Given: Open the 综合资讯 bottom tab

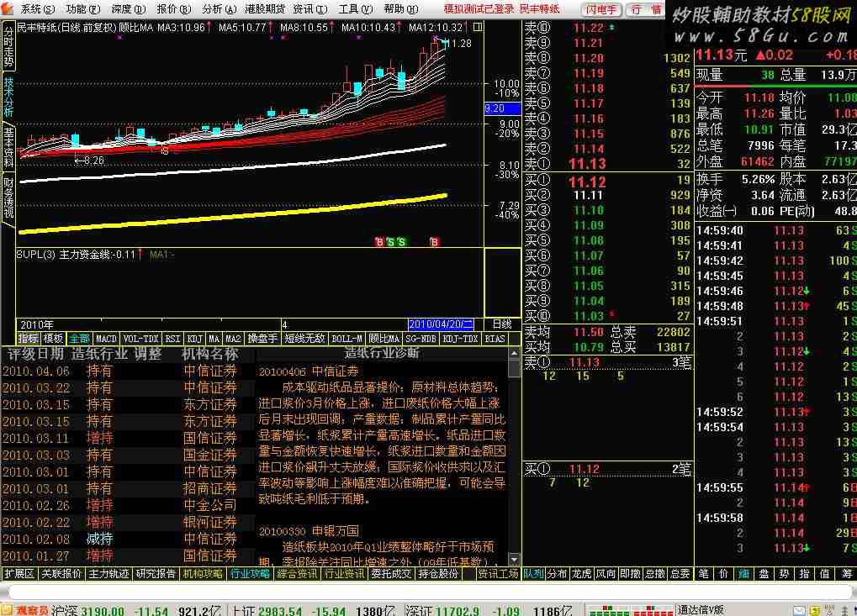Looking at the screenshot, I should click(x=298, y=573).
